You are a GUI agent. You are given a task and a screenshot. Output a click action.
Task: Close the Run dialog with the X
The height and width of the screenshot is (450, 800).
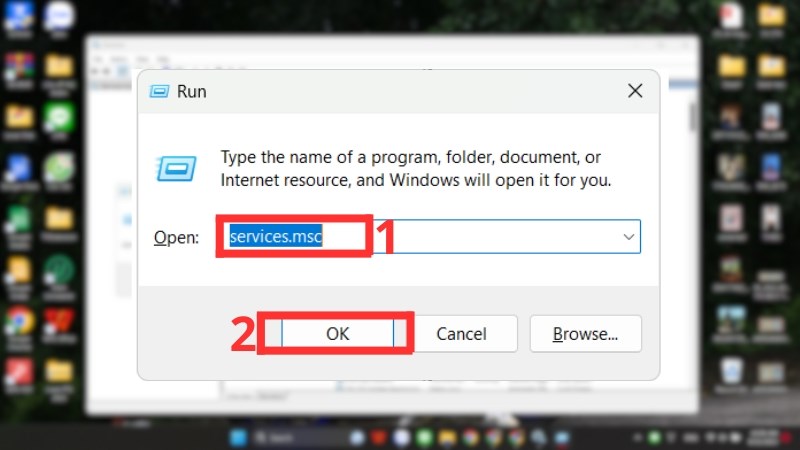(x=635, y=91)
